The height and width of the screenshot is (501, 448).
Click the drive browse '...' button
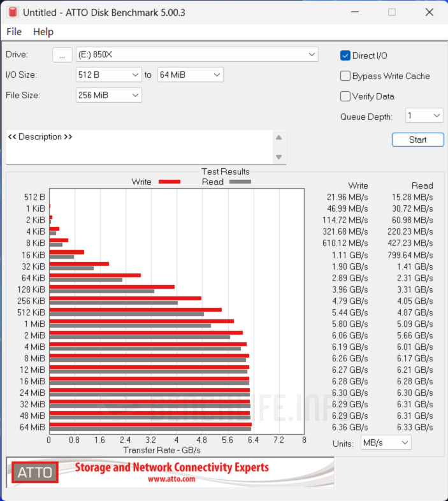click(62, 55)
